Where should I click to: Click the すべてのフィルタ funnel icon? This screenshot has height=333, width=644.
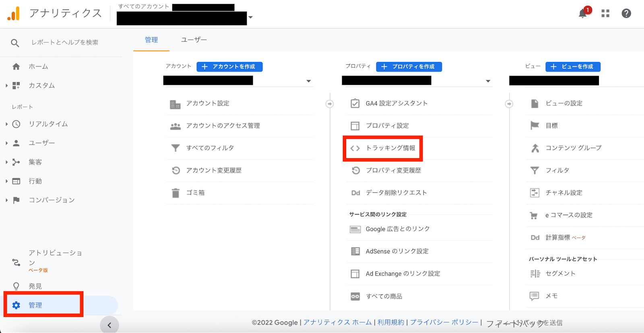(175, 148)
